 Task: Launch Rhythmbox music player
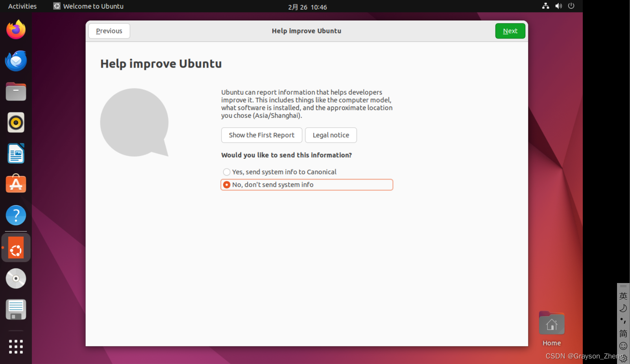[16, 123]
